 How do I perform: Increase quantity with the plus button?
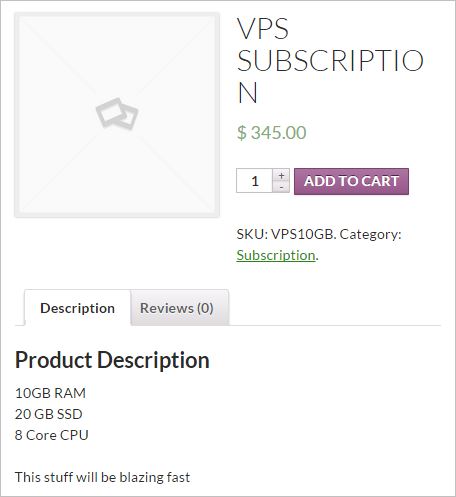coord(281,175)
